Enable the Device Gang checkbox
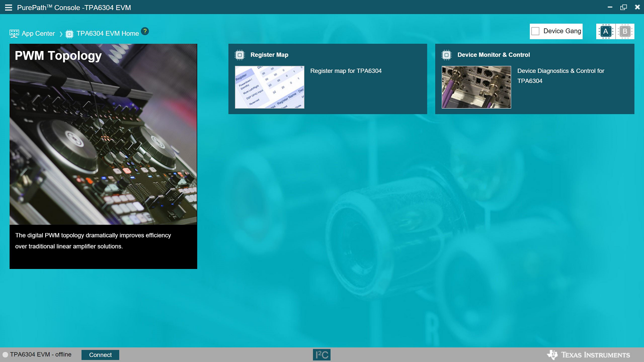The height and width of the screenshot is (362, 644). [535, 31]
